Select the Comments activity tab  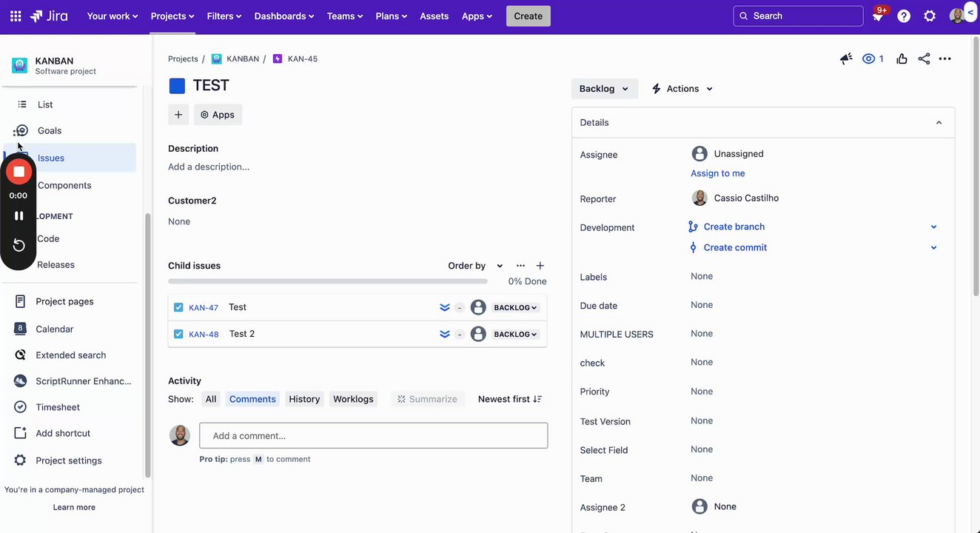click(252, 399)
